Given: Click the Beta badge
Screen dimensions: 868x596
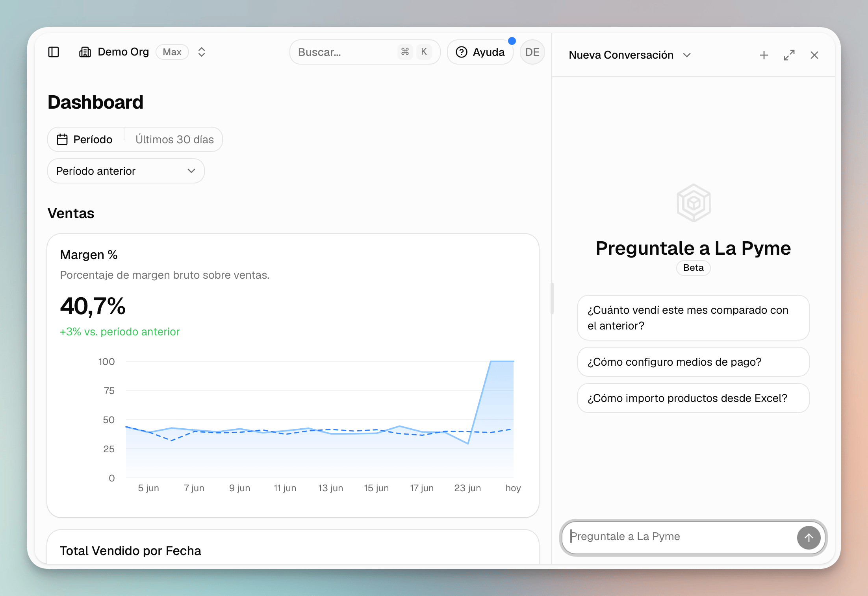Looking at the screenshot, I should 693,268.
